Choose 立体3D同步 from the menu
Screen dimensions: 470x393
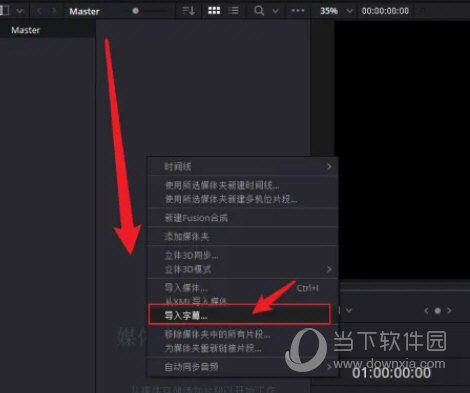coord(243,256)
